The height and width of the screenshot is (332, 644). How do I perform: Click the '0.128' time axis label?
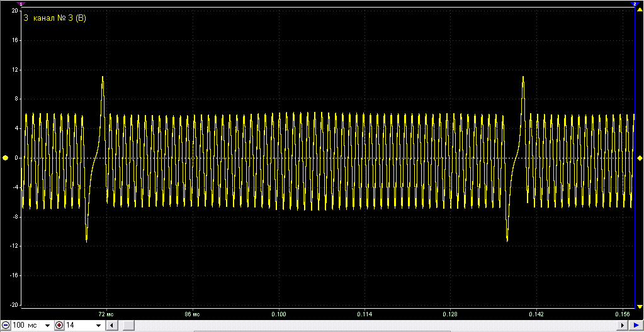451,314
